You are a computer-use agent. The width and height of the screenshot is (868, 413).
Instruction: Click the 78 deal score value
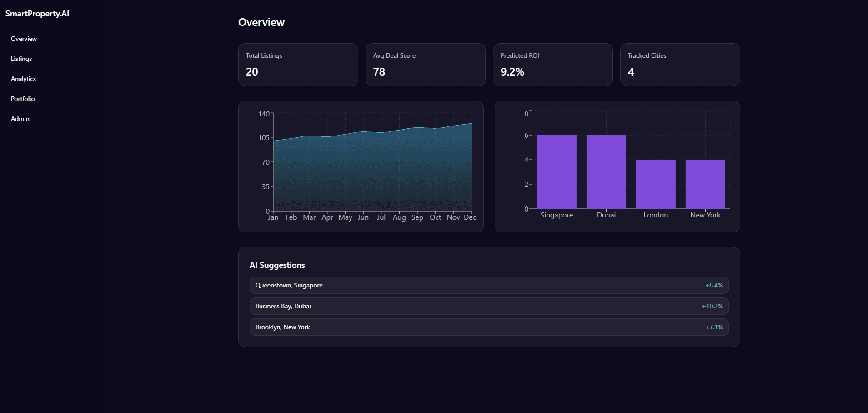click(379, 72)
